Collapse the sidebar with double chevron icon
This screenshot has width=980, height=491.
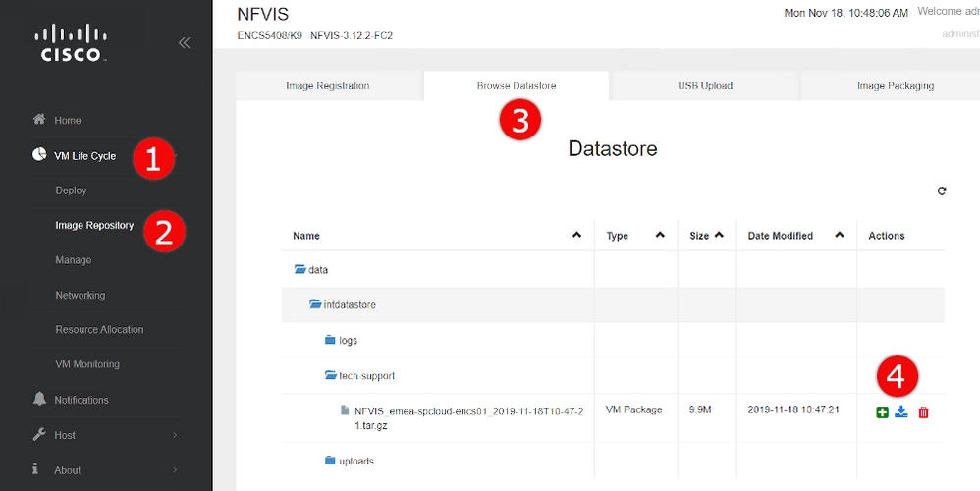point(184,42)
